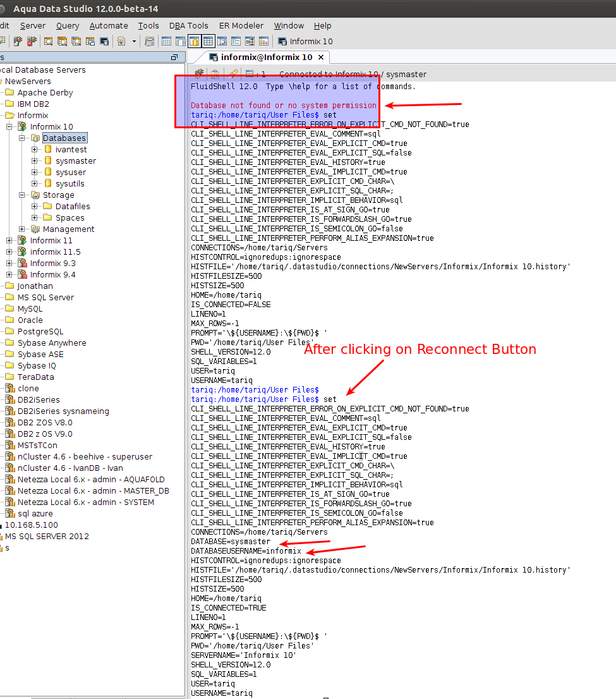Click the line number indicator icon in shell toolbar
The width and height of the screenshot is (616, 699).
pyautogui.click(x=250, y=73)
